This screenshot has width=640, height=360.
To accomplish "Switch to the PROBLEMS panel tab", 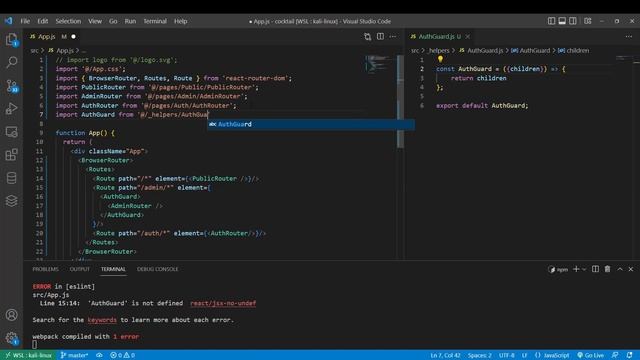I will click(45, 269).
